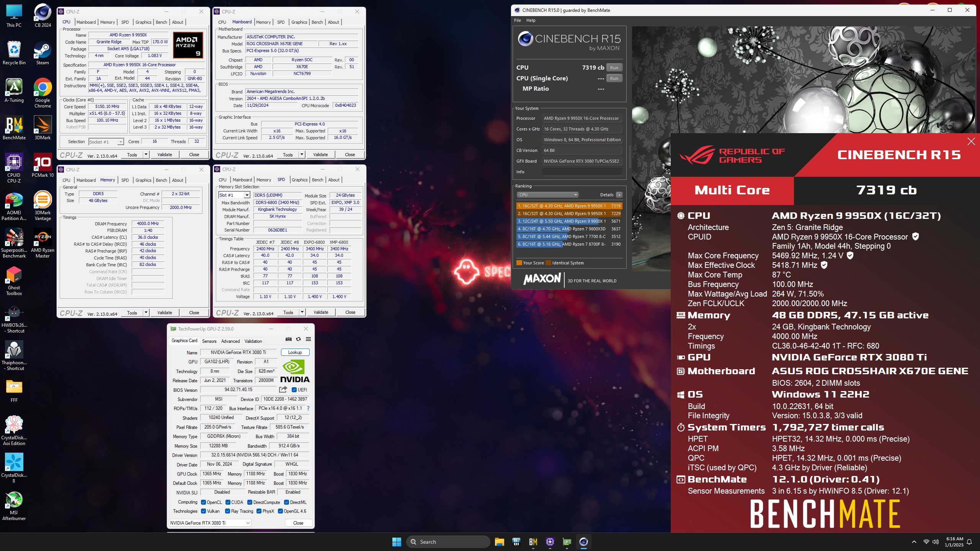Open the Thaiphoon shortcut on the desktop
The image size is (980, 551).
pyautogui.click(x=14, y=355)
